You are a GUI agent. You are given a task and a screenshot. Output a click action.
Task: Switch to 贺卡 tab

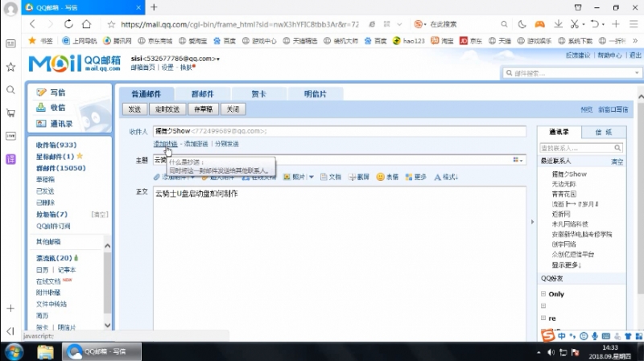pos(258,94)
